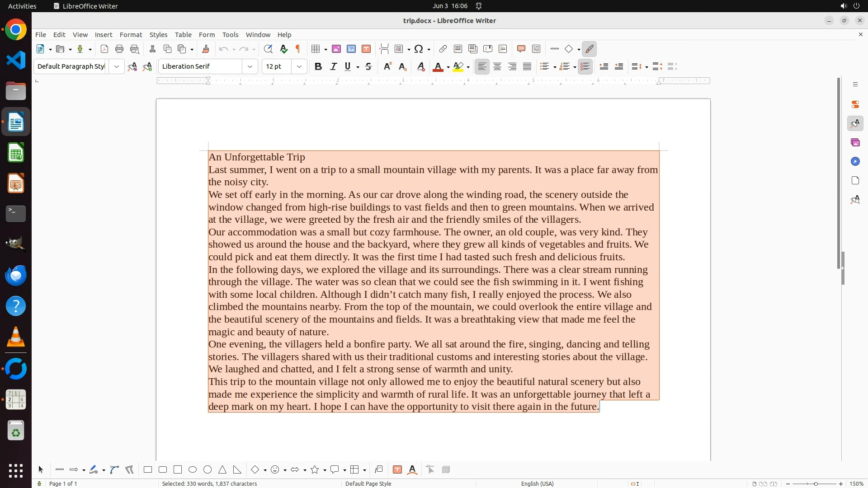Click the Print icon in toolbar
The height and width of the screenshot is (488, 868).
point(119,49)
